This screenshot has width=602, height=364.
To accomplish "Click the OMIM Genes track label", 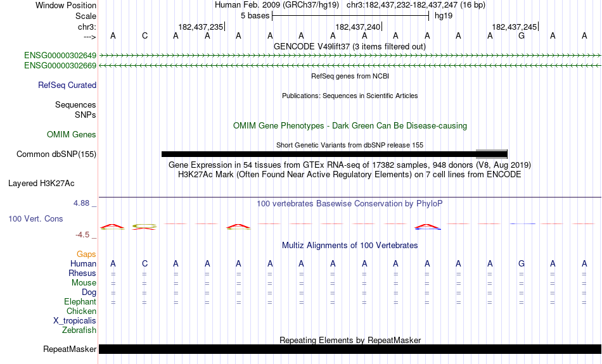I will 72,135.
